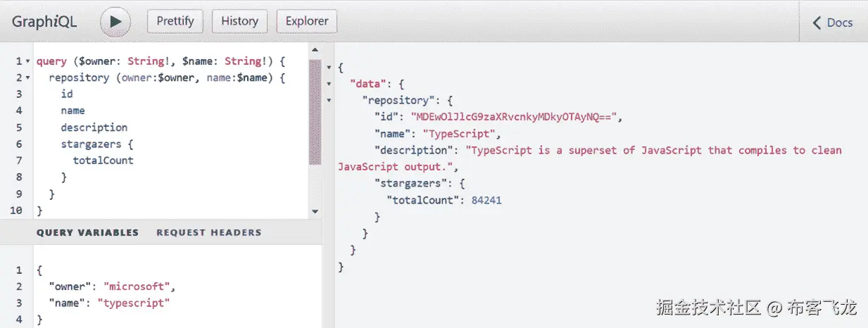Click the Prettify button
Viewport: 868px width, 328px height.
[x=175, y=21]
